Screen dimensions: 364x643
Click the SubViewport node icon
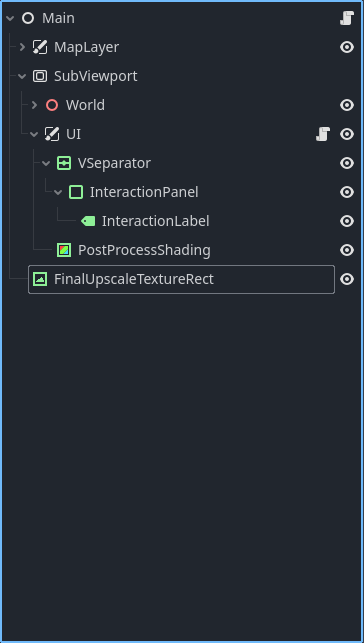(40, 76)
